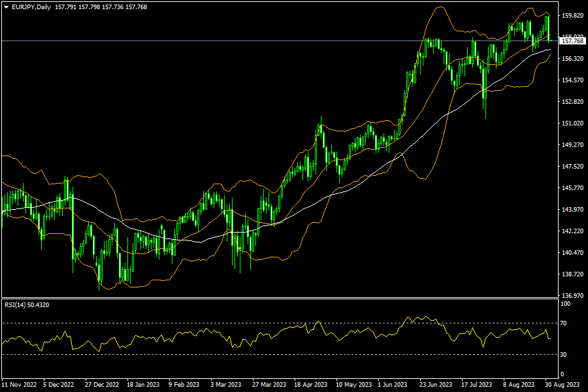
Task: Click the 140.470 price scale label
Action: click(572, 252)
